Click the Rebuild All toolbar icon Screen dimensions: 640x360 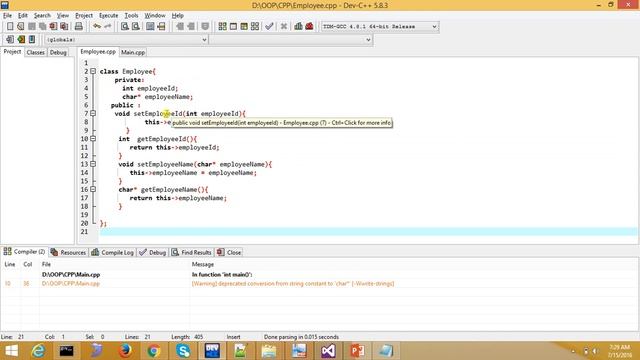point(255,26)
